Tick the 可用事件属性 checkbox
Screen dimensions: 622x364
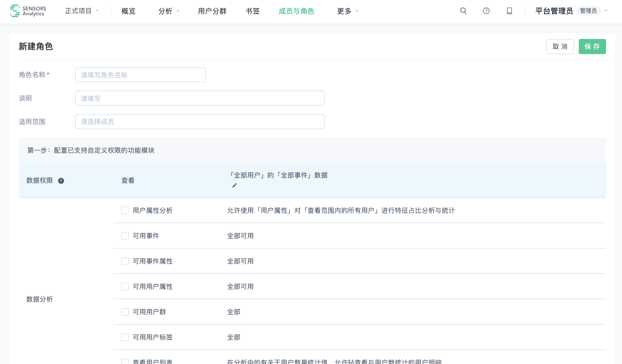point(125,261)
